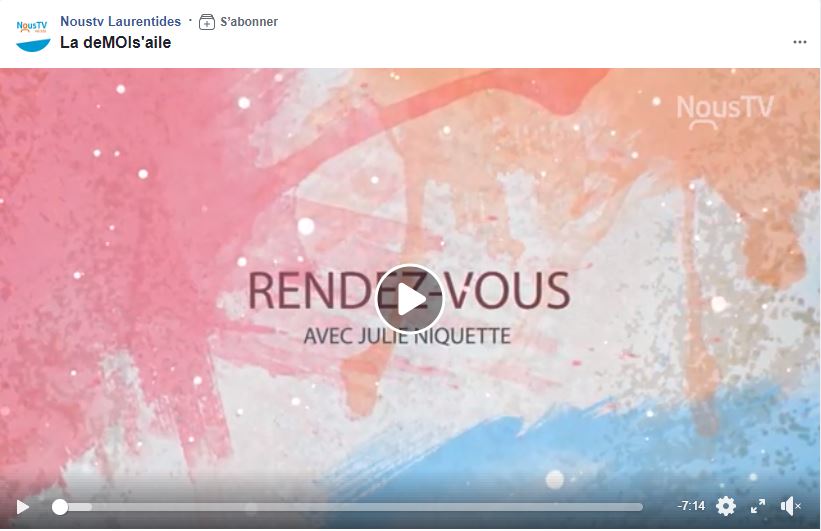
Task: Open the Nousty Laurentides page link
Action: pyautogui.click(x=120, y=21)
